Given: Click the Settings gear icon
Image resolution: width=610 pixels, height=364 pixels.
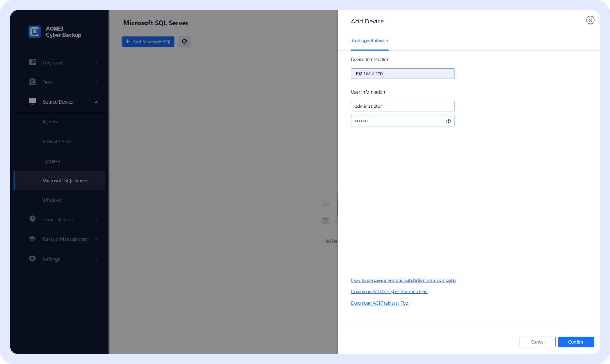Looking at the screenshot, I should [32, 259].
